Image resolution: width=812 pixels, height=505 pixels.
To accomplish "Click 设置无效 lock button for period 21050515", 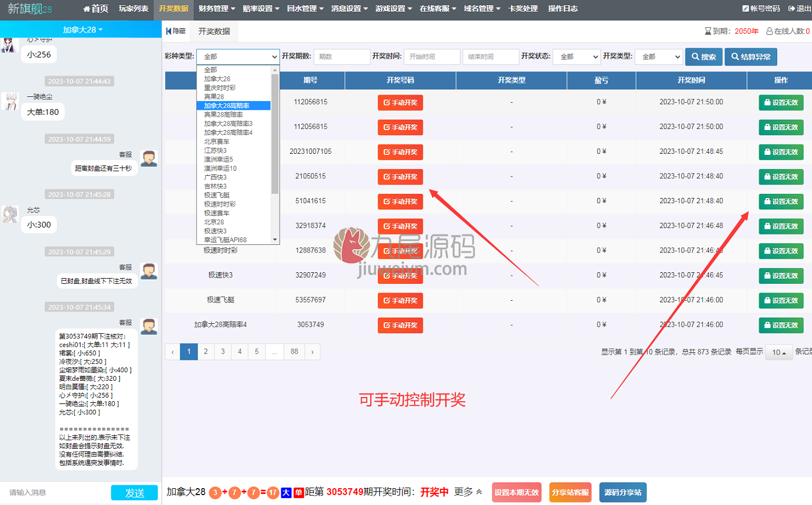I will pyautogui.click(x=781, y=176).
